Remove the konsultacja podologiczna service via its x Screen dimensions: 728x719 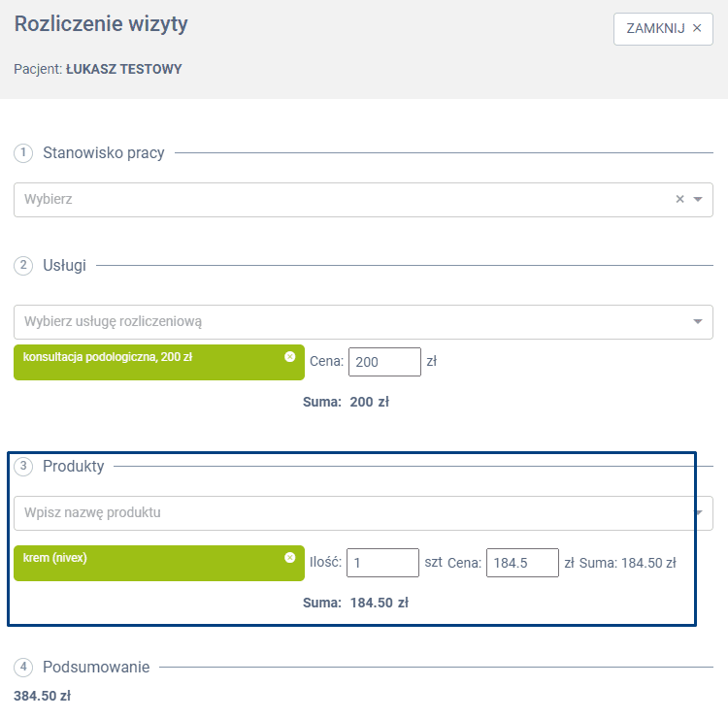(x=289, y=357)
